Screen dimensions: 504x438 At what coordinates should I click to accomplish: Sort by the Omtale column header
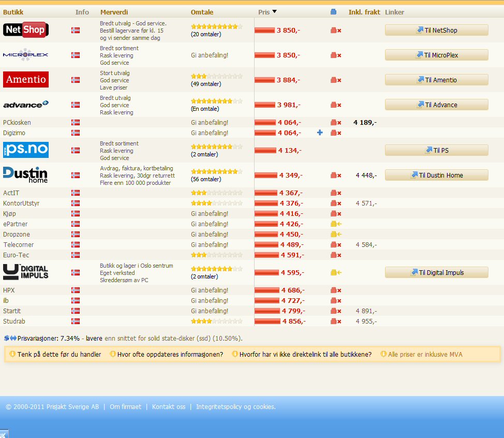202,12
